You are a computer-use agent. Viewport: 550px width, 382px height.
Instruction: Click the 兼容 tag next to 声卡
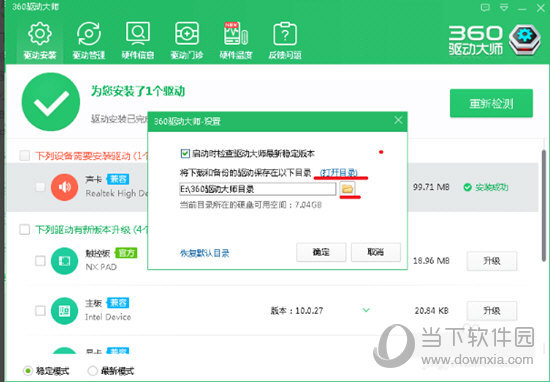(x=118, y=179)
